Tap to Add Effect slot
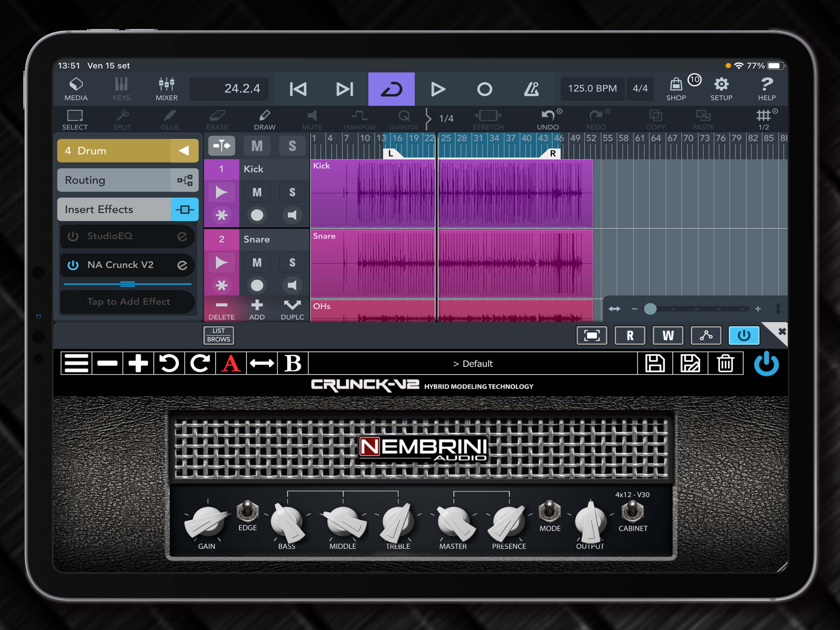Image resolution: width=840 pixels, height=630 pixels. pos(128,302)
